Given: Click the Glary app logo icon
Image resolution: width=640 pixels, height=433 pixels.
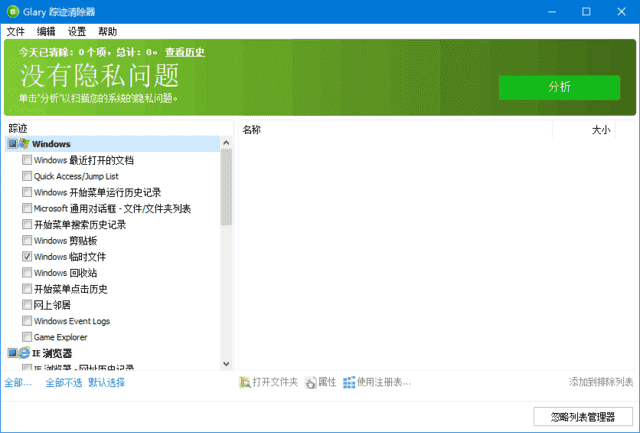Looking at the screenshot, I should [x=12, y=12].
